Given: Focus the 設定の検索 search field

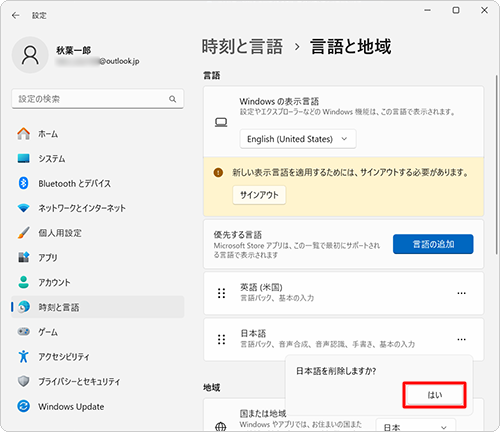Looking at the screenshot, I should [x=98, y=99].
